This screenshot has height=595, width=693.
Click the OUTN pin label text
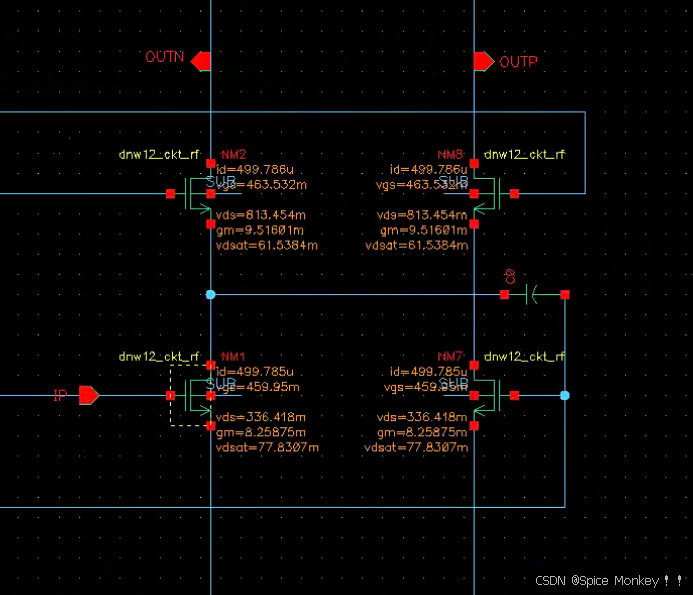(x=165, y=57)
